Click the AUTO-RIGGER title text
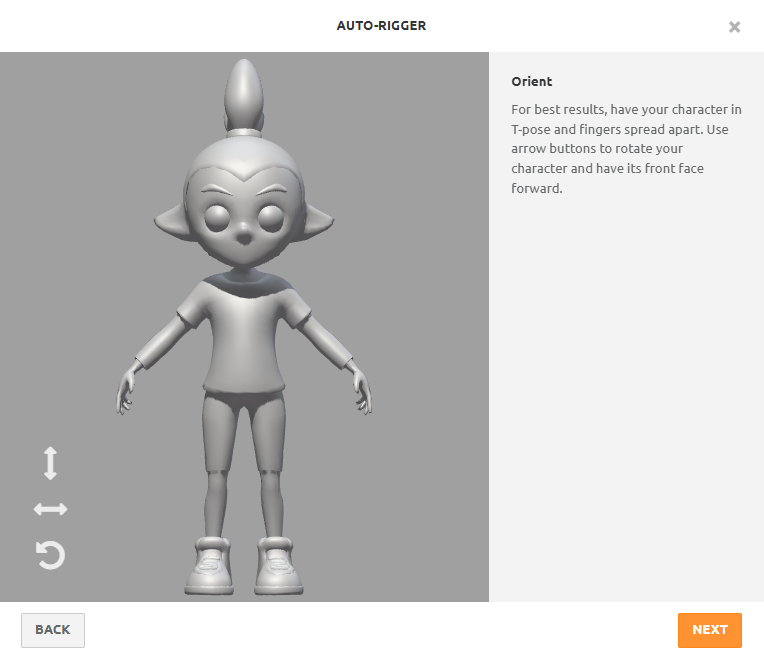Screen dimensions: 764x658 (x=382, y=26)
